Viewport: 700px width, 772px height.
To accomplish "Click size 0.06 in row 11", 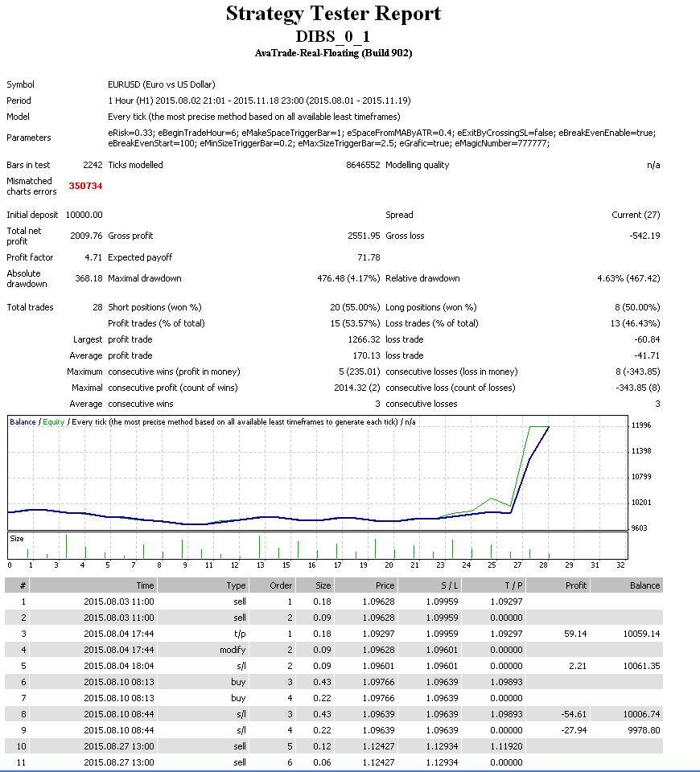I will (322, 762).
